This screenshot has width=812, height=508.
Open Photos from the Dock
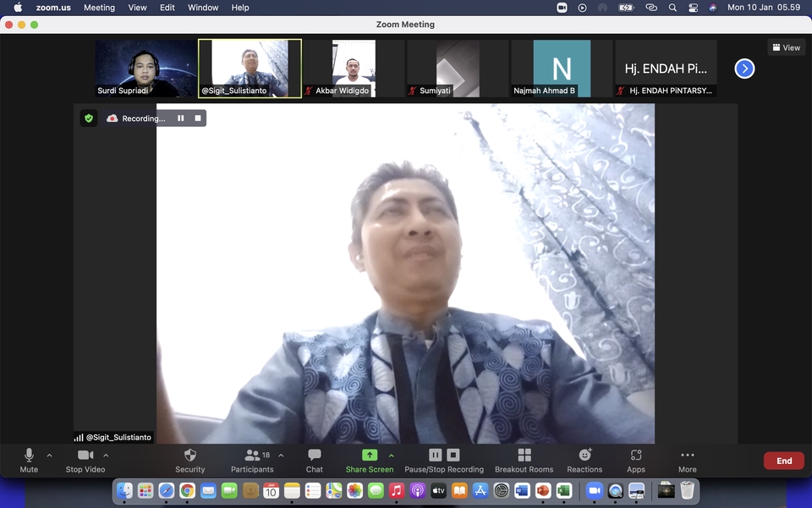(354, 490)
